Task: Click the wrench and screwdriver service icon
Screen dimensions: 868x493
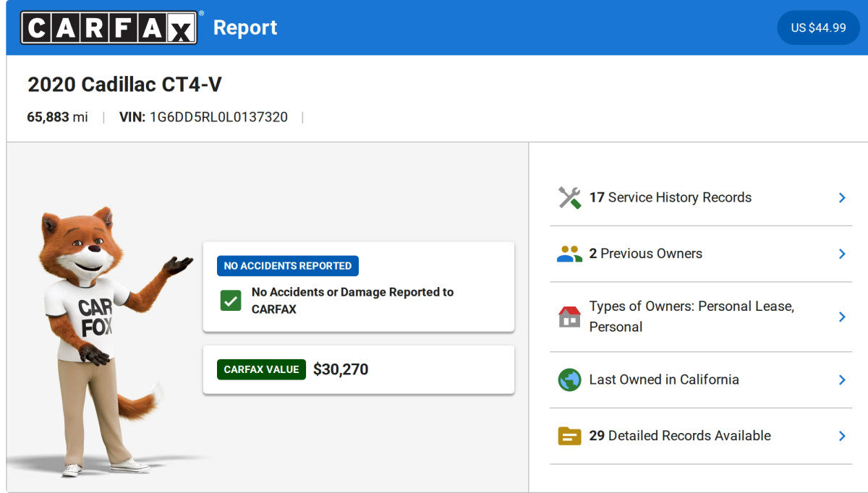Action: (570, 197)
